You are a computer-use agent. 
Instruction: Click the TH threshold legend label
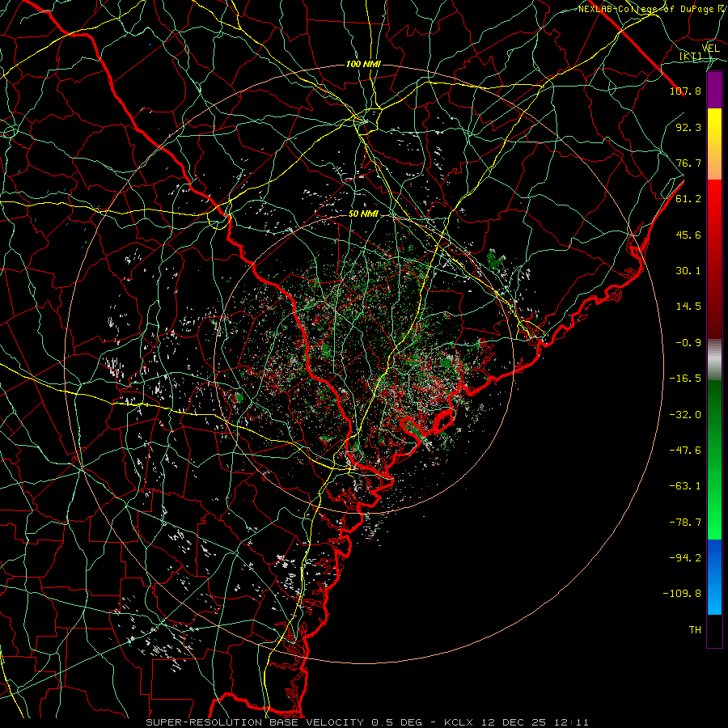click(695, 630)
